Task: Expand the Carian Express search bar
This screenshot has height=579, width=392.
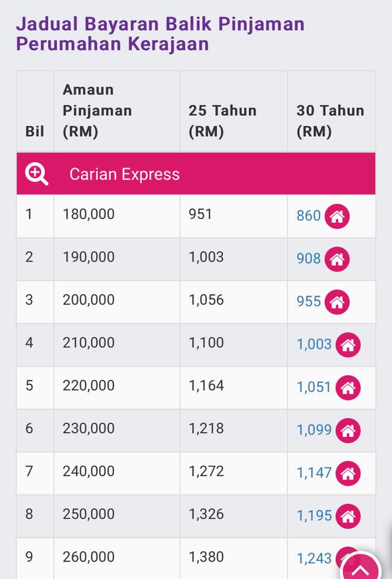Action: (x=196, y=174)
